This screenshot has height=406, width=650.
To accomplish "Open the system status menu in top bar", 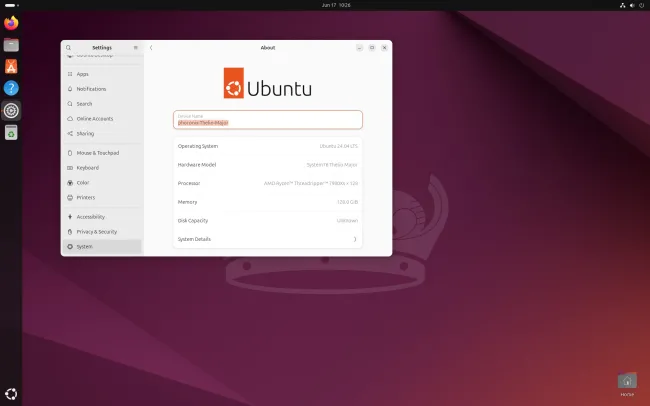I will point(630,5).
